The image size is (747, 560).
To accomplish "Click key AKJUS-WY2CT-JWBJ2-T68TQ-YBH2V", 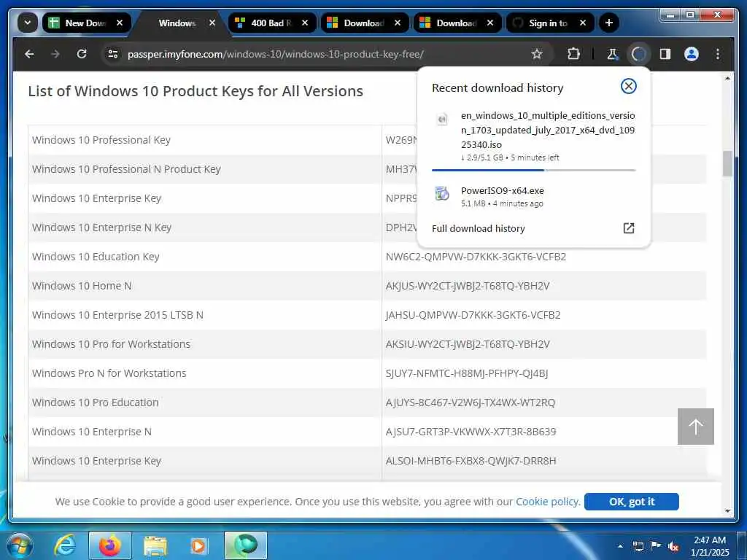I will click(x=468, y=286).
